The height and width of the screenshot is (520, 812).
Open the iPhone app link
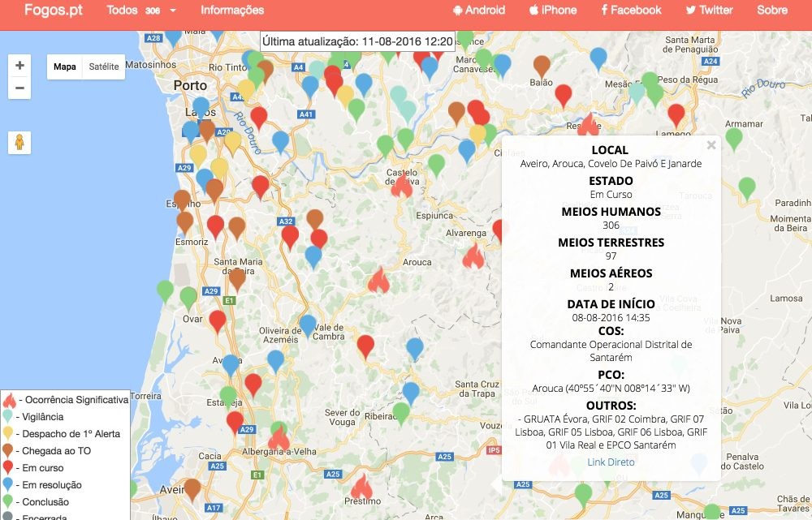[552, 11]
